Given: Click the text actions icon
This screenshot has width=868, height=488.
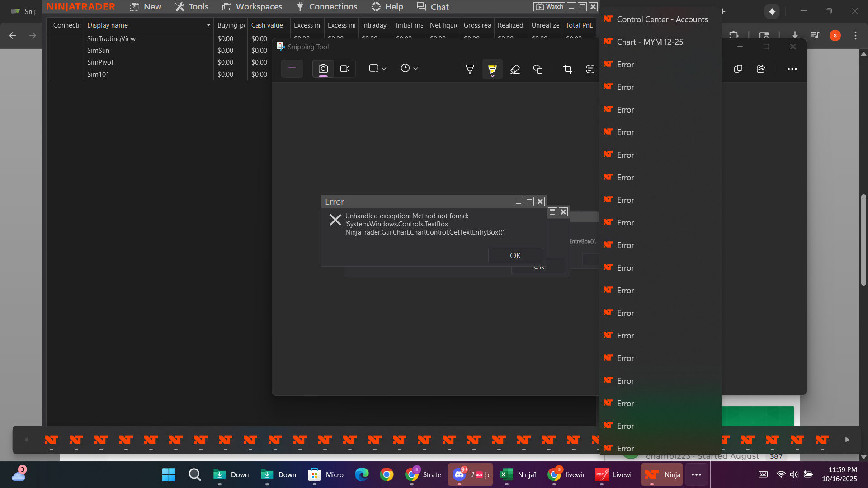Looking at the screenshot, I should click(590, 69).
